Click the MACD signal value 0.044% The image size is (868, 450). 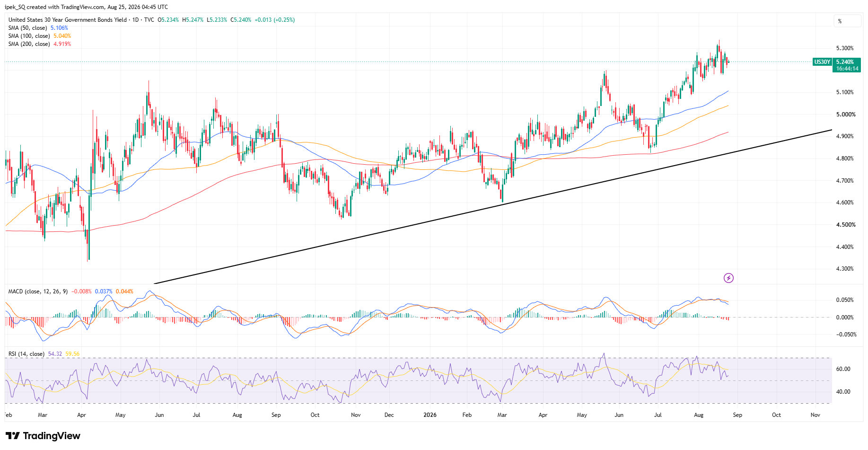coord(124,291)
